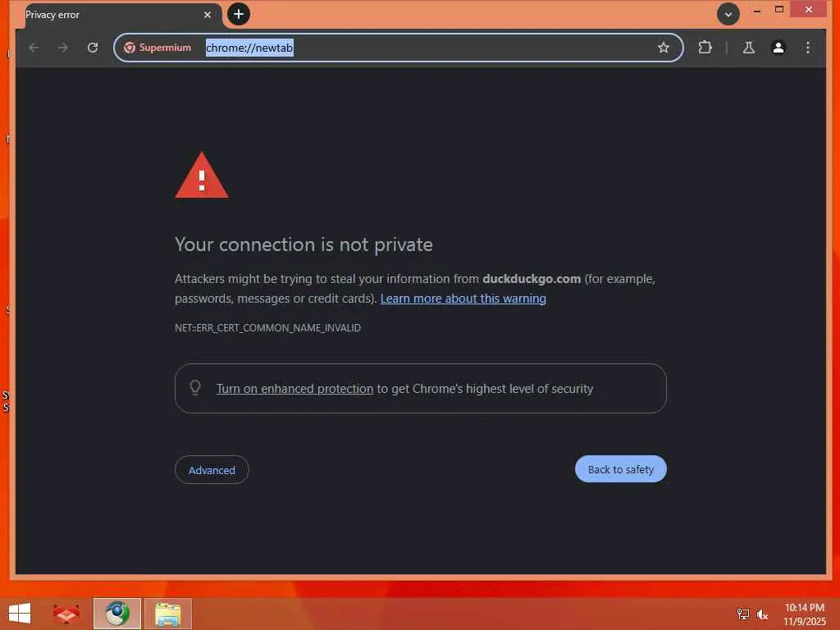Open a new tab with plus button
Image resolution: width=840 pixels, height=630 pixels.
[x=239, y=14]
